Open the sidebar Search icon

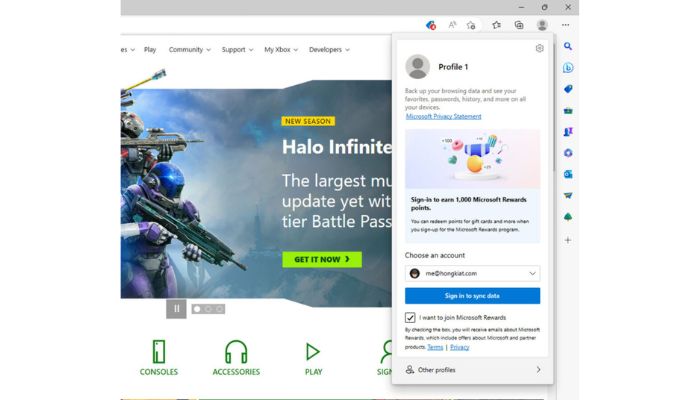[568, 46]
